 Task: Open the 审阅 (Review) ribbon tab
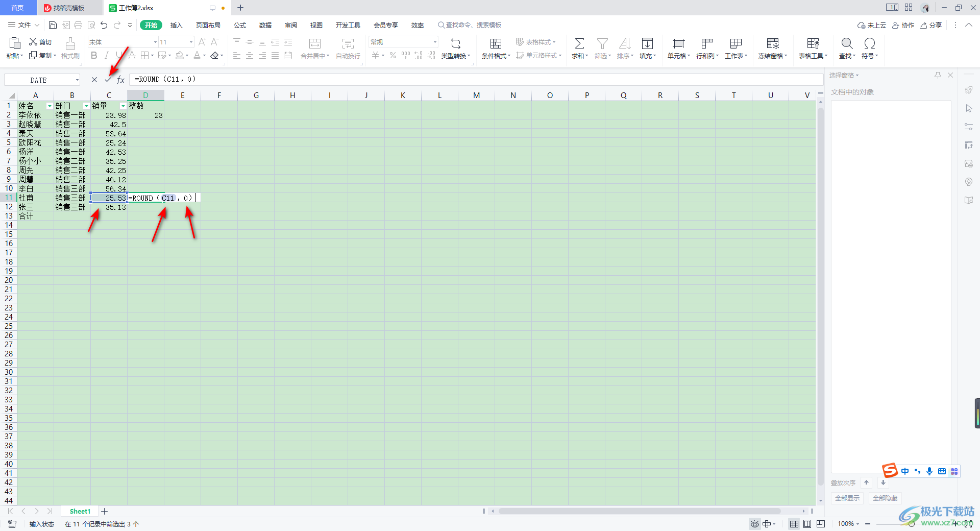[291, 25]
